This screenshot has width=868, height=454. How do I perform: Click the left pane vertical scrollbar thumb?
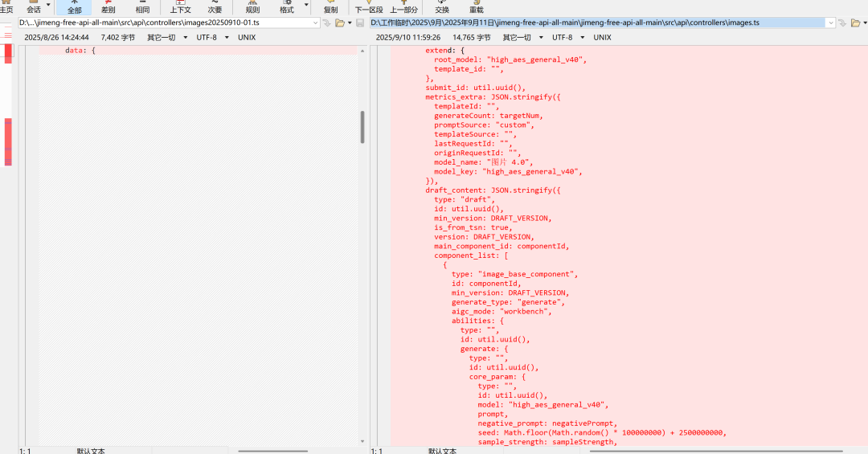click(362, 127)
